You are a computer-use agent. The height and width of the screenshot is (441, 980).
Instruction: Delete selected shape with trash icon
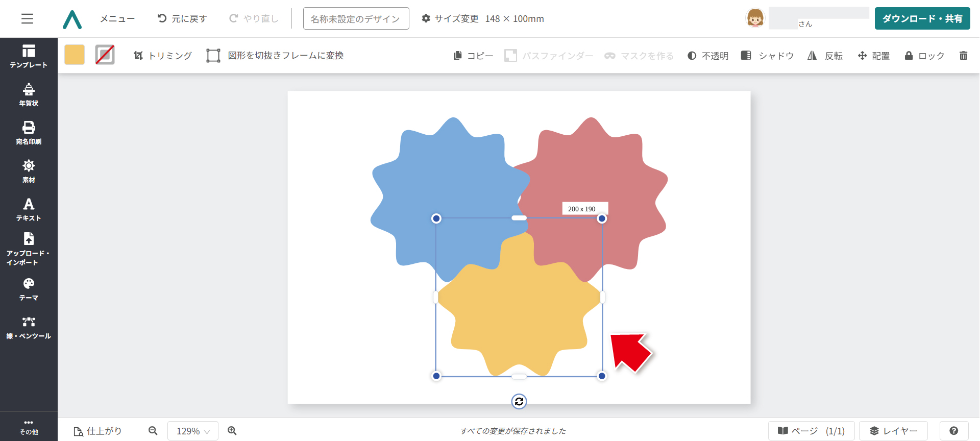963,56
